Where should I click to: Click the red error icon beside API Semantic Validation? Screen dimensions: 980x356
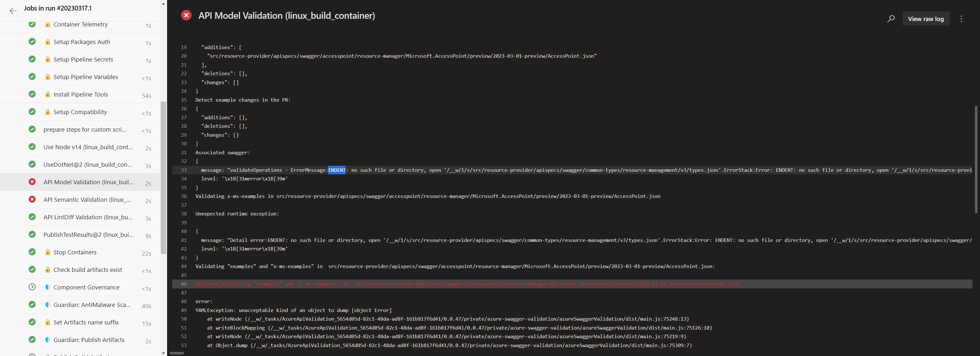32,200
